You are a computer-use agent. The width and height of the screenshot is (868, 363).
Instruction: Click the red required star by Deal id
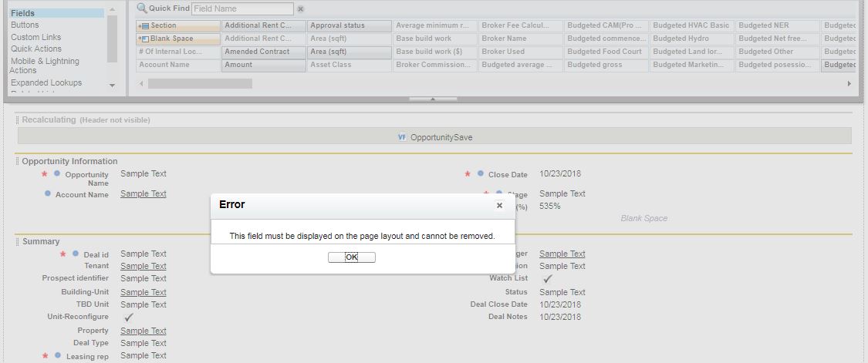coord(63,254)
